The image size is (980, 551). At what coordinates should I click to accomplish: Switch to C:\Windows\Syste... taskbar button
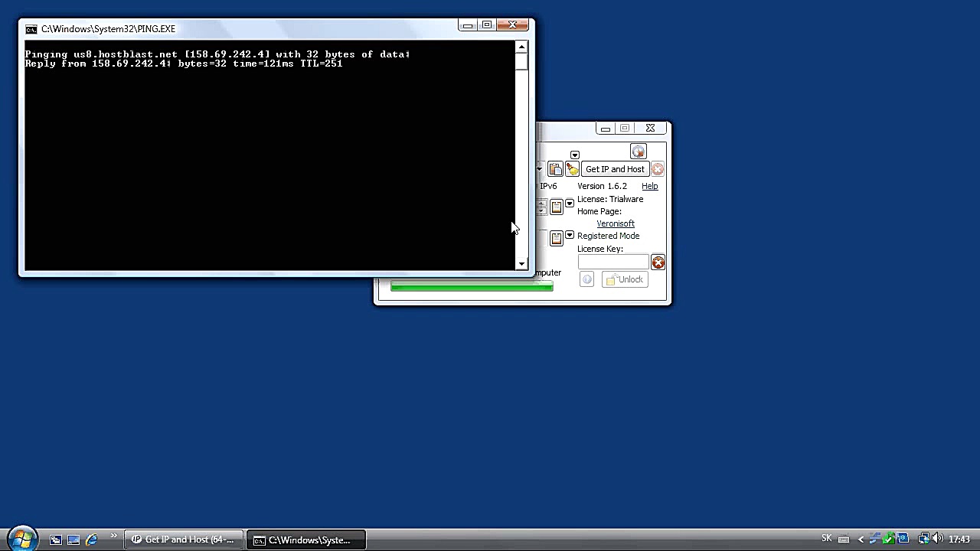click(306, 540)
